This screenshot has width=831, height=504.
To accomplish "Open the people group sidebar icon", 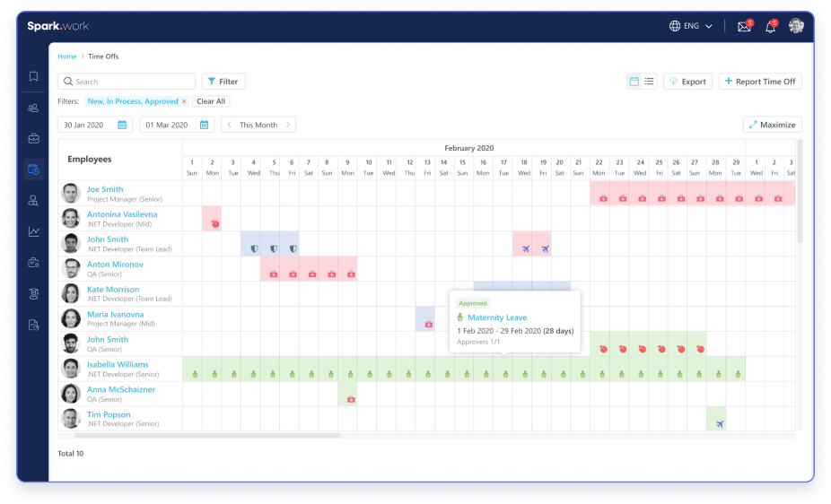I will (33, 108).
